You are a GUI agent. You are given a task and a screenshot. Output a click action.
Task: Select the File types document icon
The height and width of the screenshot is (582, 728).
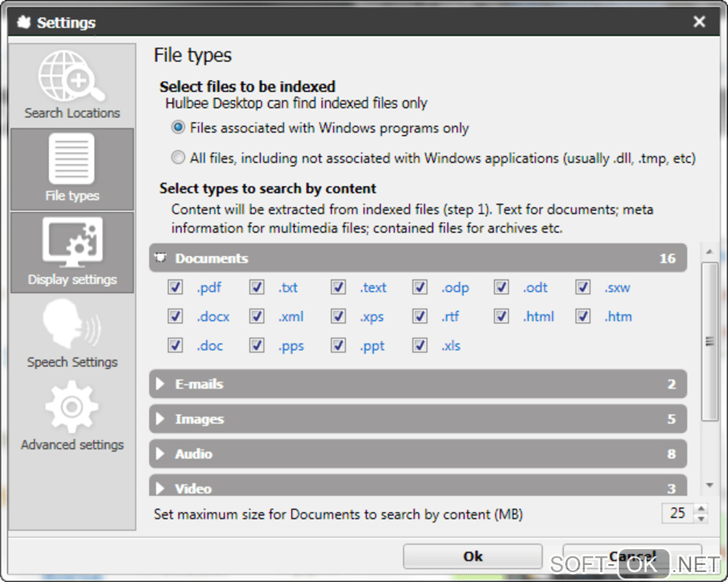71,159
